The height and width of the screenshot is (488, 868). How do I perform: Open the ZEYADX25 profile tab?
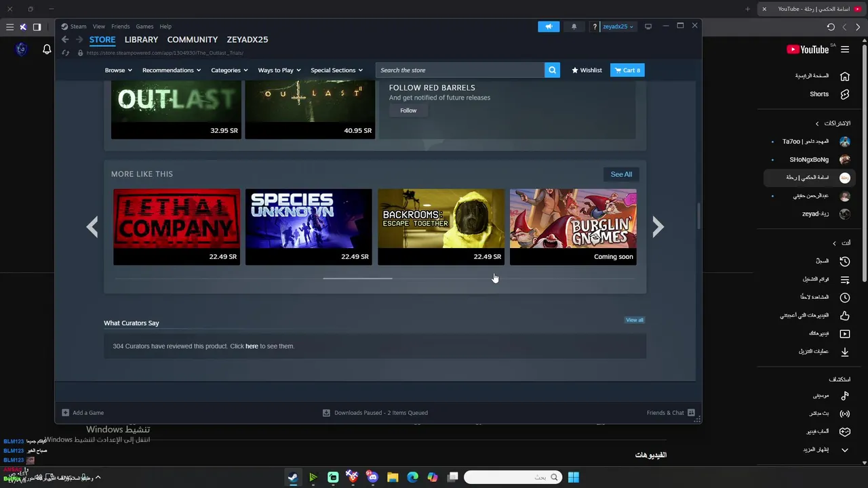248,39
